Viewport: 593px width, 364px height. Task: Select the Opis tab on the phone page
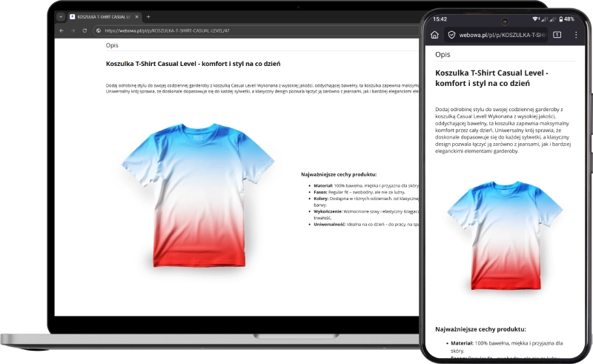pyautogui.click(x=443, y=54)
